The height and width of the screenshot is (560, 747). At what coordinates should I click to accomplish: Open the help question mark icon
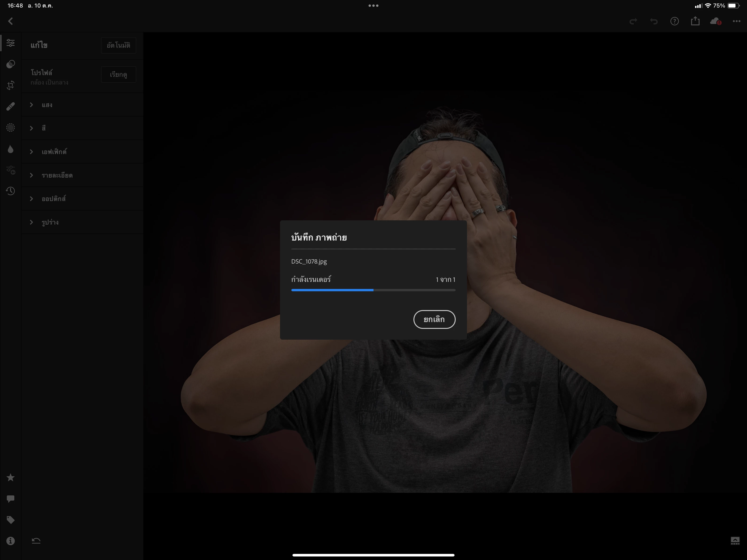674,21
